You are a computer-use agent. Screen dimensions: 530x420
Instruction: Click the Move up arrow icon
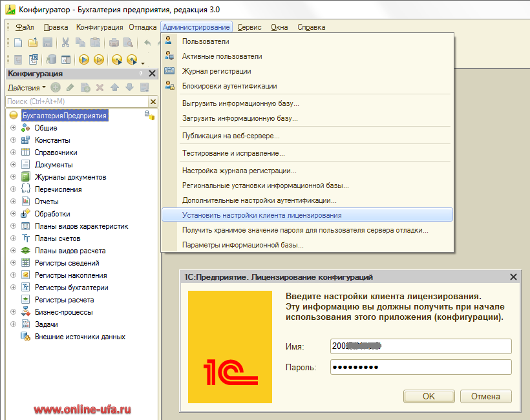coord(114,88)
